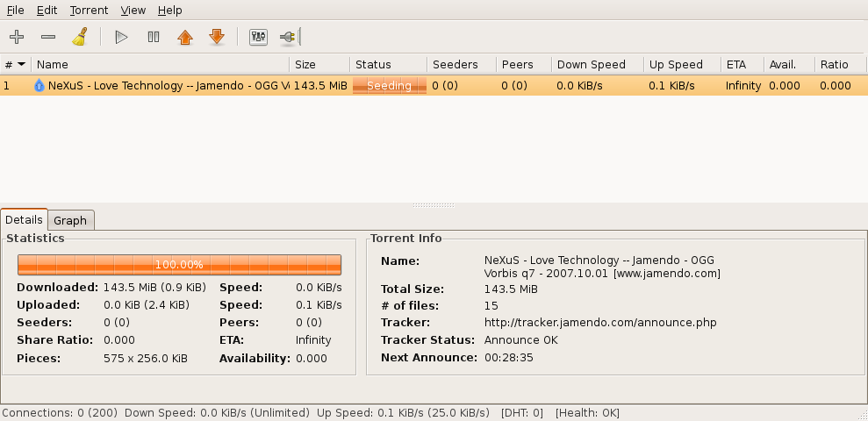Click Up Speed (25.0 KiB/s) in status bar
868x421 pixels.
point(403,413)
